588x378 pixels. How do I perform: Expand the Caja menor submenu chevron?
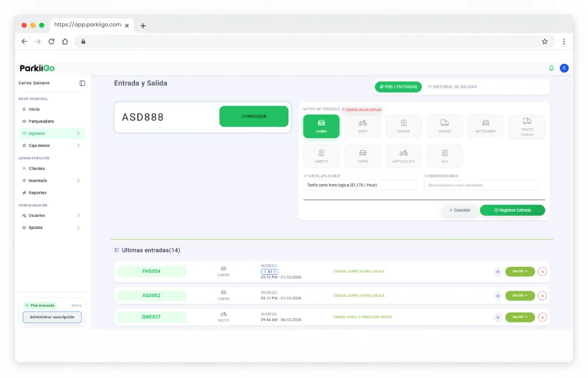(78, 145)
